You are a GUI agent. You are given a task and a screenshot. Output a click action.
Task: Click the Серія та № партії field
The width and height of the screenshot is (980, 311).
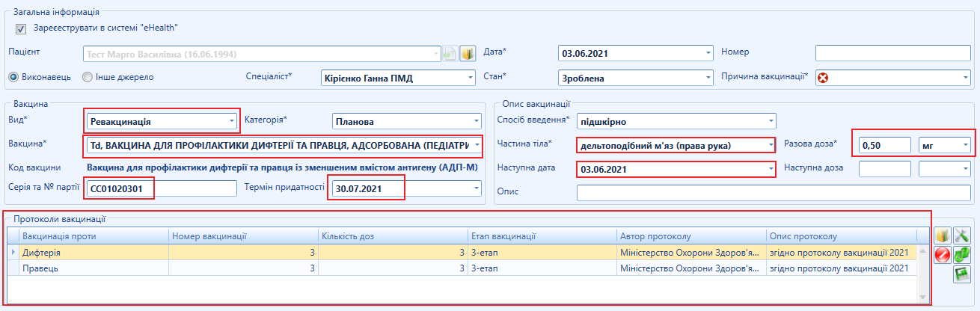click(162, 188)
